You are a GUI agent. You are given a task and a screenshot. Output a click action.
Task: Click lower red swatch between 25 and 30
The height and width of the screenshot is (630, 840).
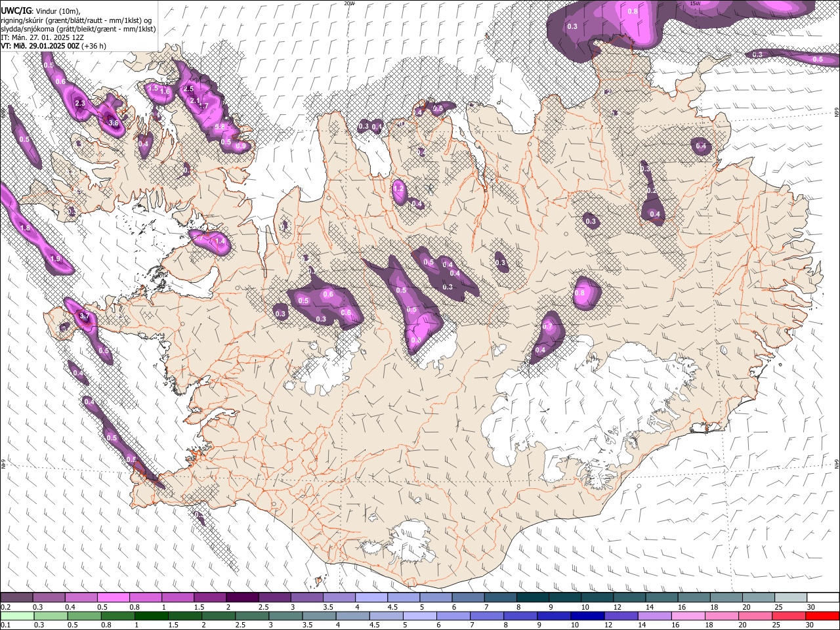[790, 616]
